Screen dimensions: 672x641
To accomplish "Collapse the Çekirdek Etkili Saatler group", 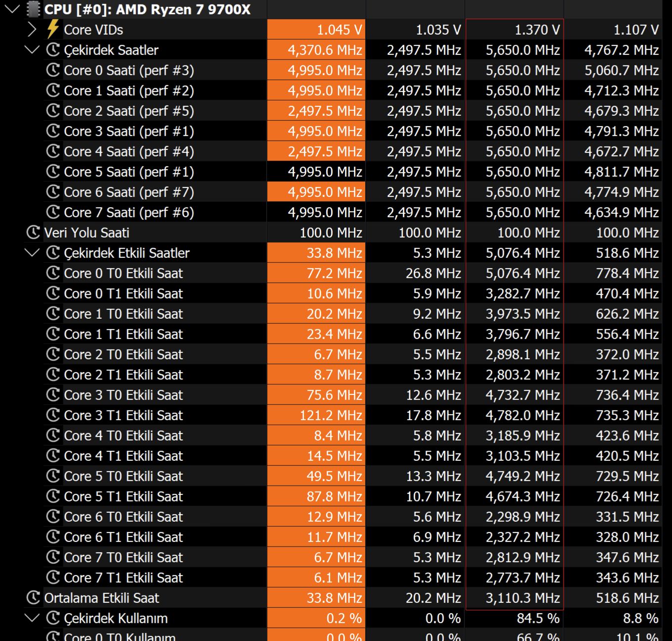I will coord(32,252).
